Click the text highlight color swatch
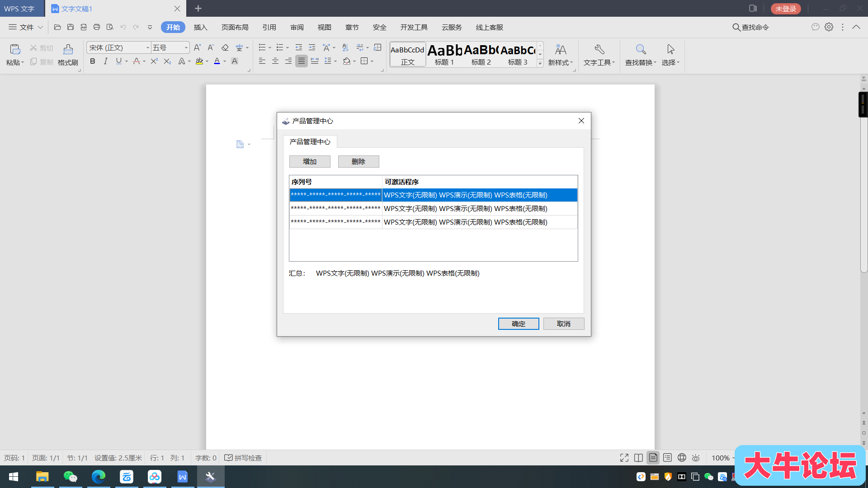This screenshot has height=488, width=868. coord(199,61)
